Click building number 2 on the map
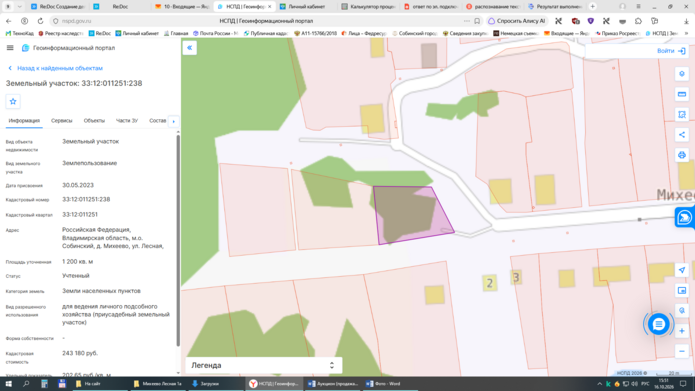The height and width of the screenshot is (391, 695). click(x=489, y=283)
